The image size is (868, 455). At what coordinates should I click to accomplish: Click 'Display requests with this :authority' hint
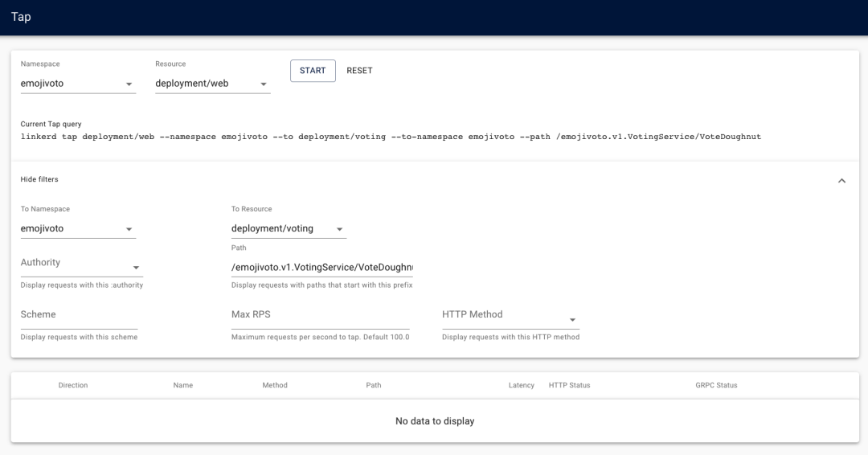(82, 285)
